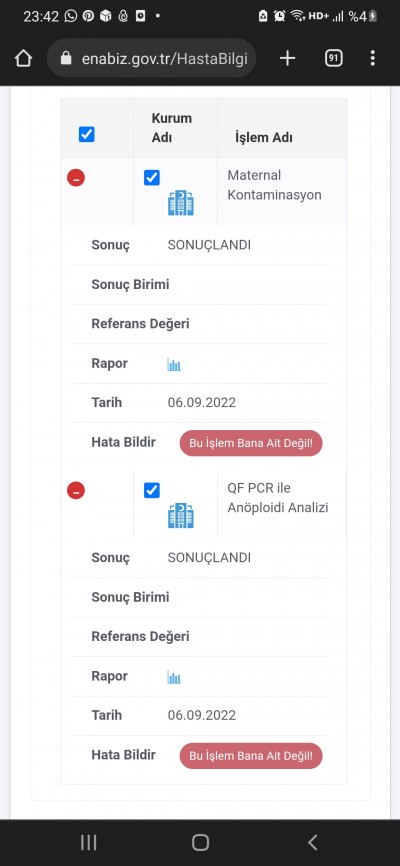400x866 pixels.
Task: Open the browser three-dot menu
Action: 373,58
